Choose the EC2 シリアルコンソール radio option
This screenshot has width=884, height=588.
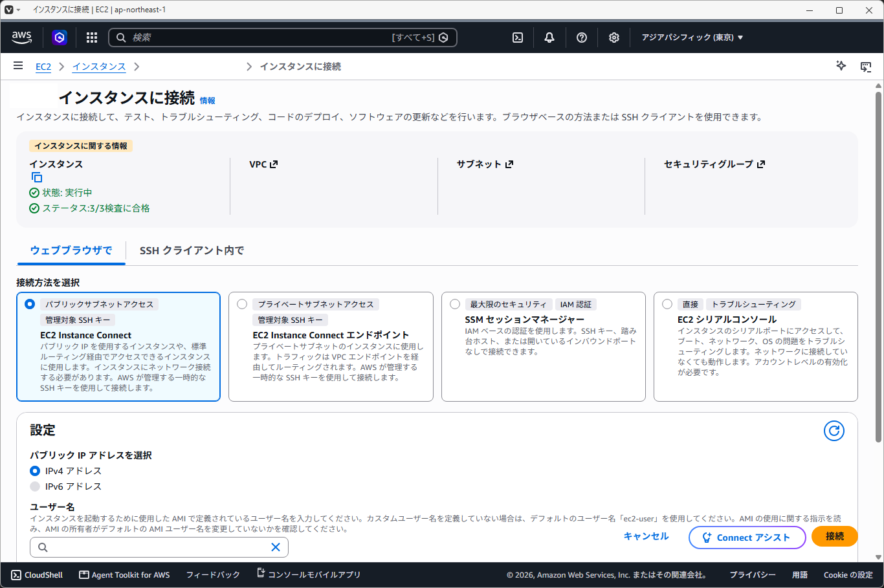pos(667,304)
